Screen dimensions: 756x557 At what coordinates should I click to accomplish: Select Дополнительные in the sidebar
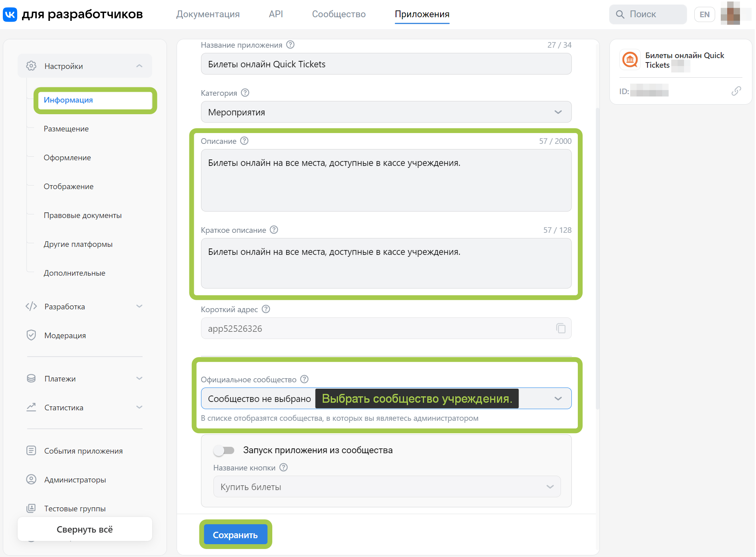[74, 273]
